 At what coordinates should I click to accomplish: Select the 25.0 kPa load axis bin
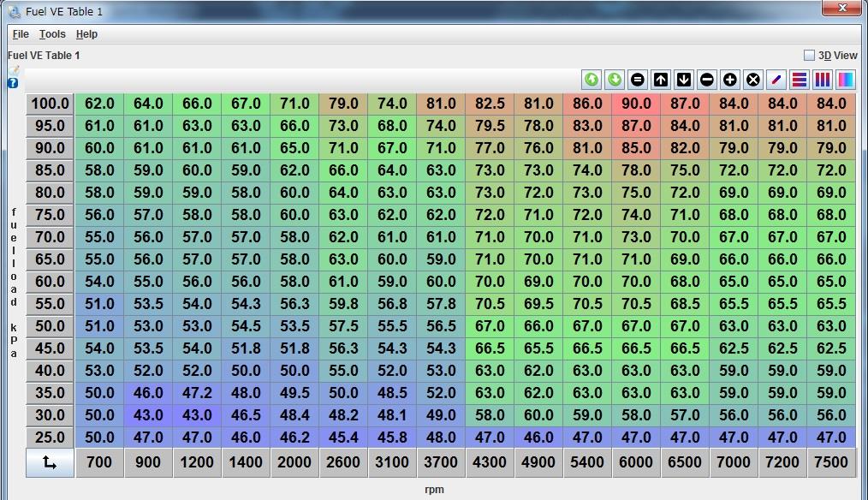50,437
